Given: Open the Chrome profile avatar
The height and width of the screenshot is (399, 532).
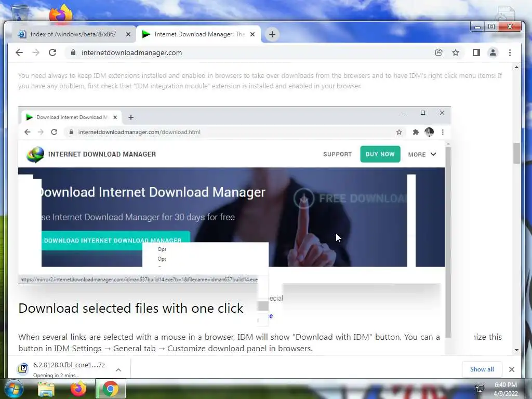Looking at the screenshot, I should point(493,52).
